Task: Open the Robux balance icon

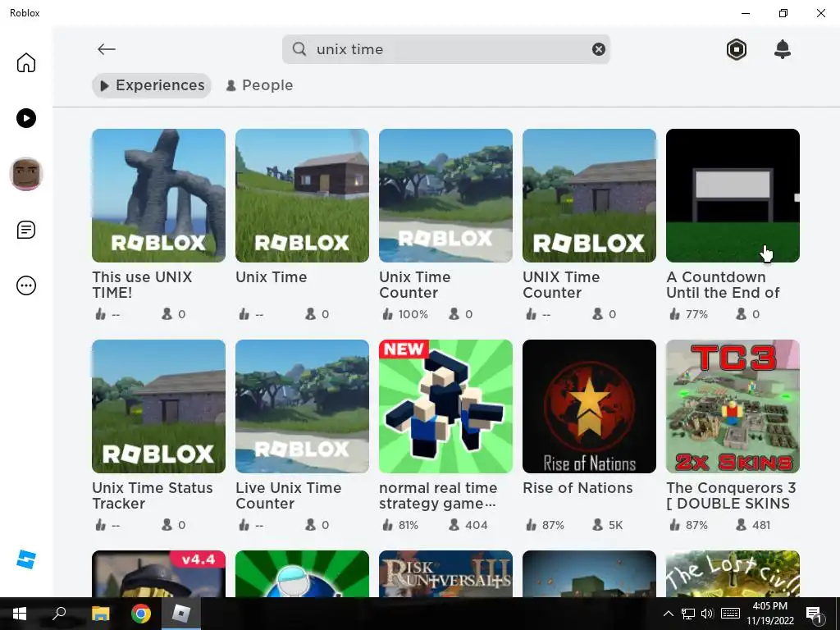Action: click(736, 49)
